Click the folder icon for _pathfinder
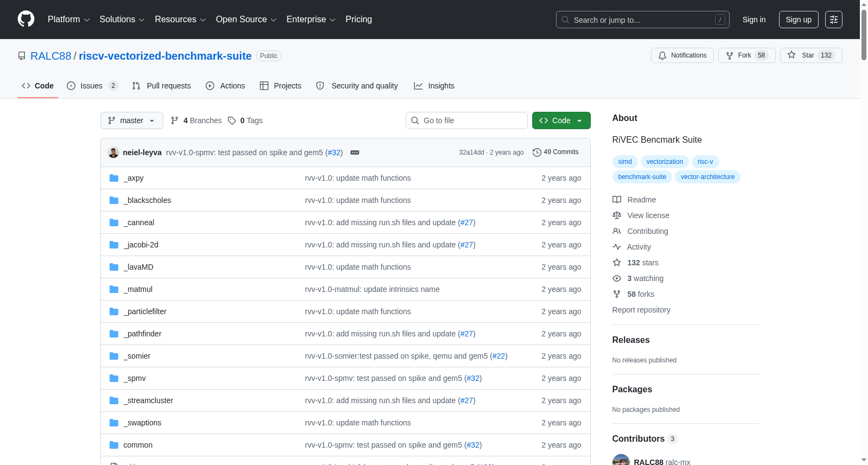This screenshot has width=868, height=465. [x=114, y=334]
